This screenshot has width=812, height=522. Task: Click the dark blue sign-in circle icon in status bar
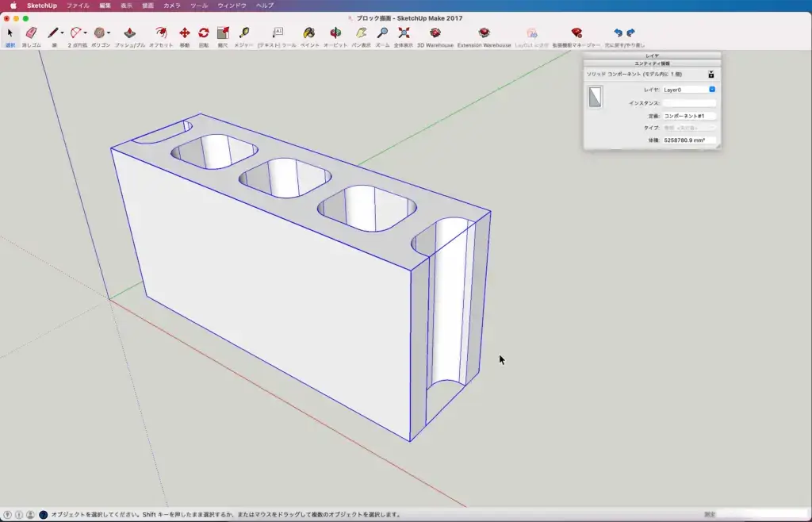[x=44, y=515]
